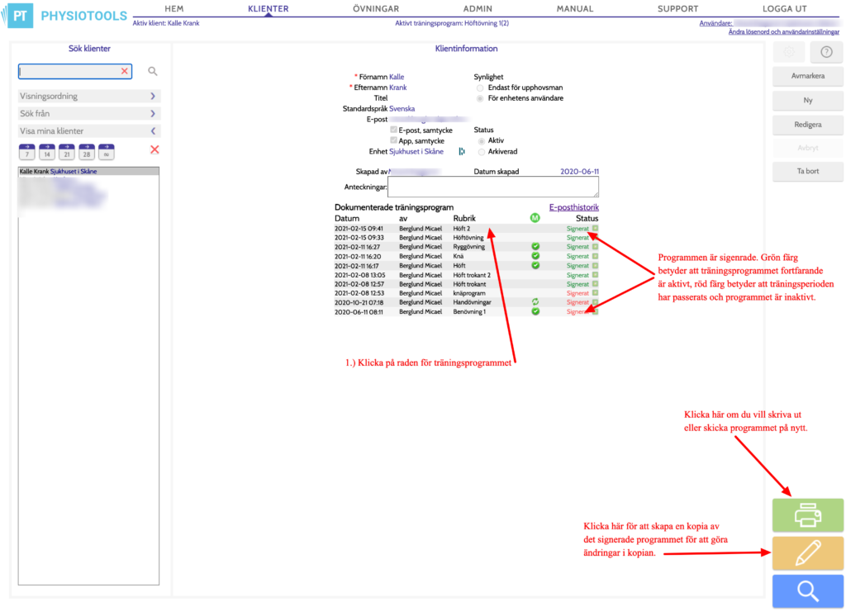The image size is (846, 616).
Task: Click inside the Anteckningar text area
Action: click(x=492, y=187)
